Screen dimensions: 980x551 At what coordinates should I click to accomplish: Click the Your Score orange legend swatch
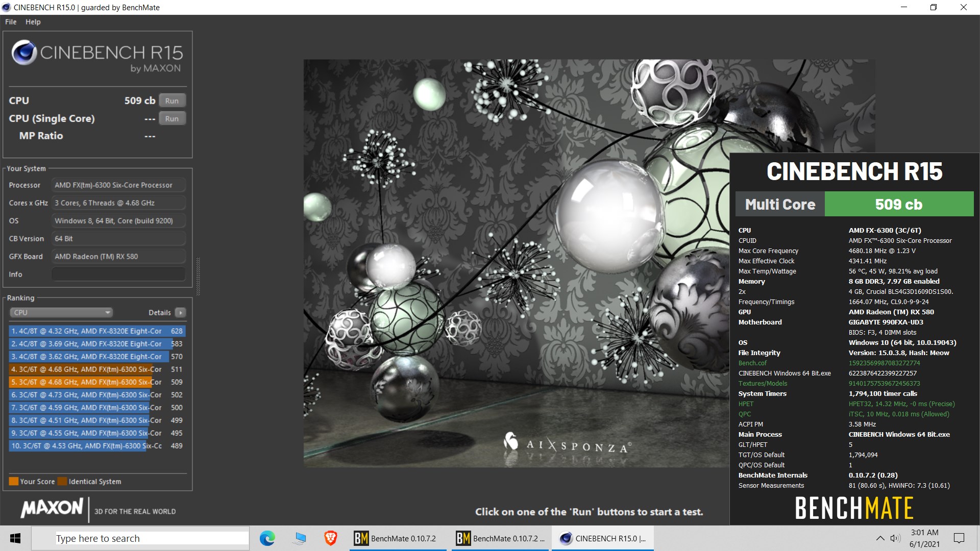(14, 481)
